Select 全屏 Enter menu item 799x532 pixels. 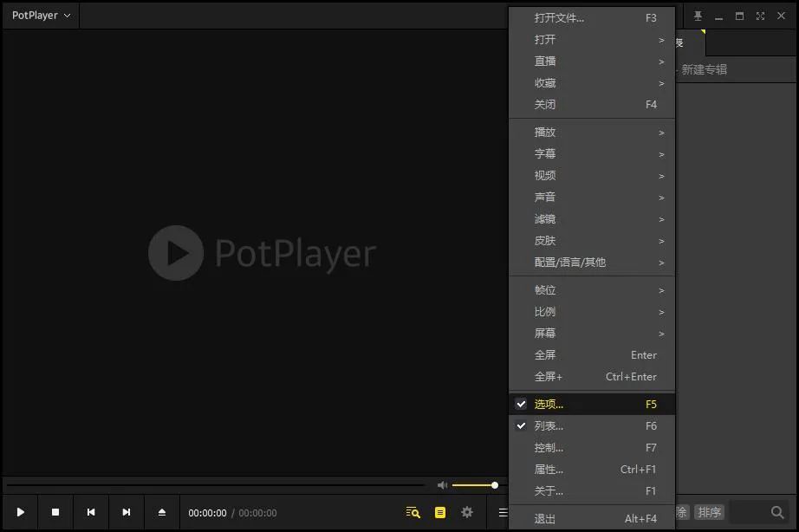coord(592,355)
